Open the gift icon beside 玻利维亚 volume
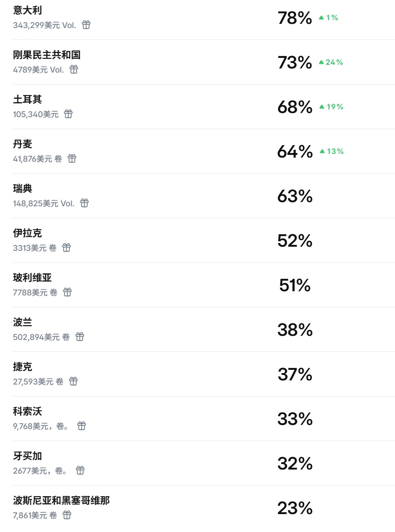Screen dimensions: 395x532 tap(68, 292)
